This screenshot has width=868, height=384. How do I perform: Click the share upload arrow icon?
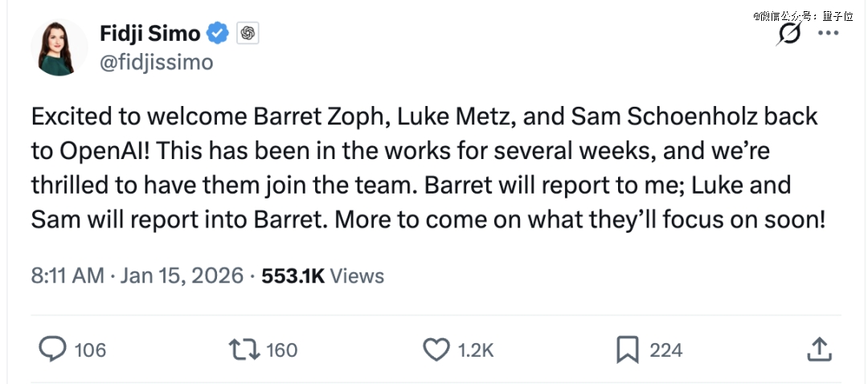point(817,349)
